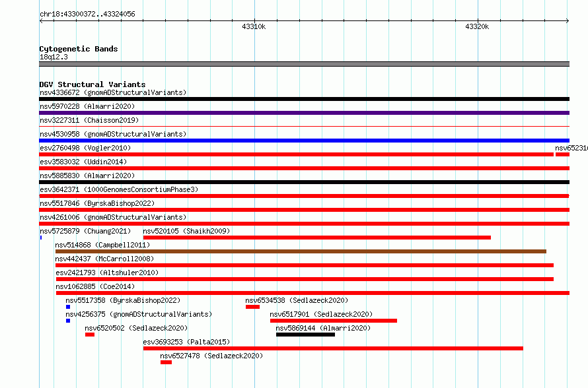Click the ruler's right arrow end
The image size is (588, 388).
568,21
